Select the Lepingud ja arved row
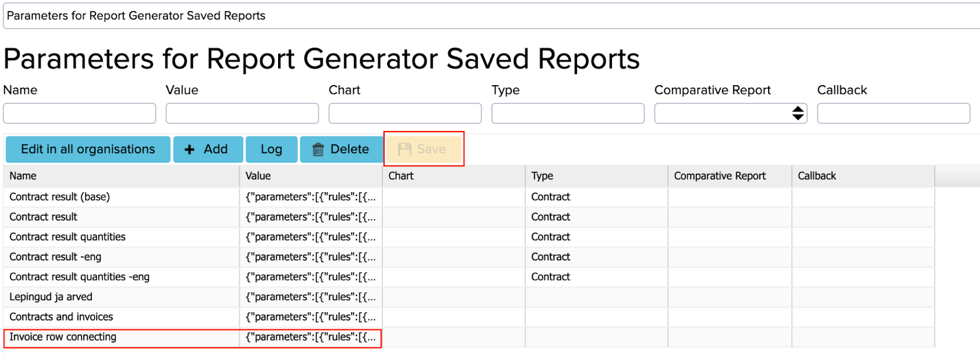This screenshot has height=354, width=980. [x=51, y=297]
